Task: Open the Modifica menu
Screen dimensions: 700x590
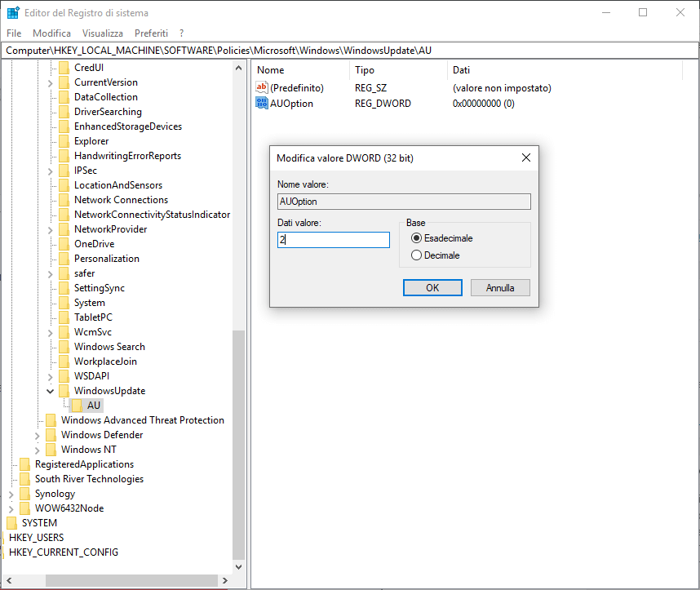Action: (51, 33)
